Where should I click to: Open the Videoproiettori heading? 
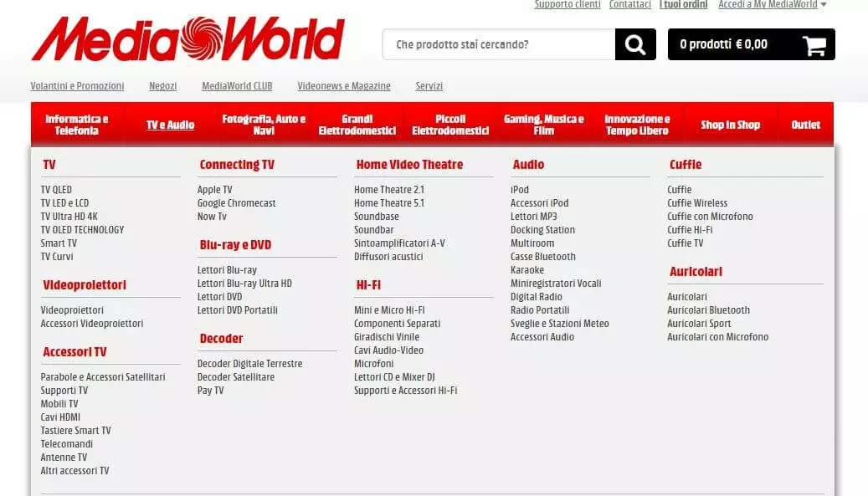tap(85, 284)
